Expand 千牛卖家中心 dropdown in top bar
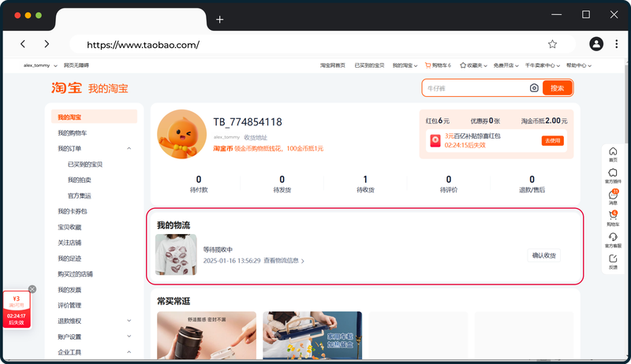 click(542, 65)
